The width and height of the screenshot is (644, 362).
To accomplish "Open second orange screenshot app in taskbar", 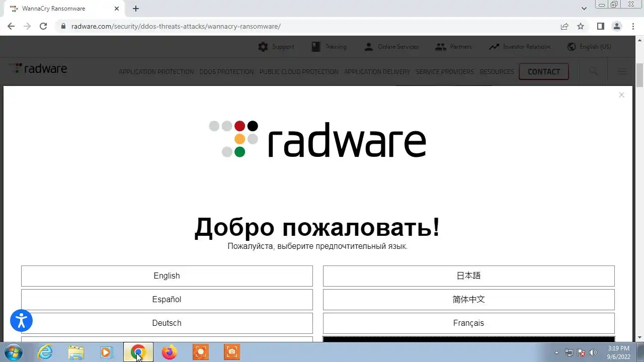I will 232,352.
